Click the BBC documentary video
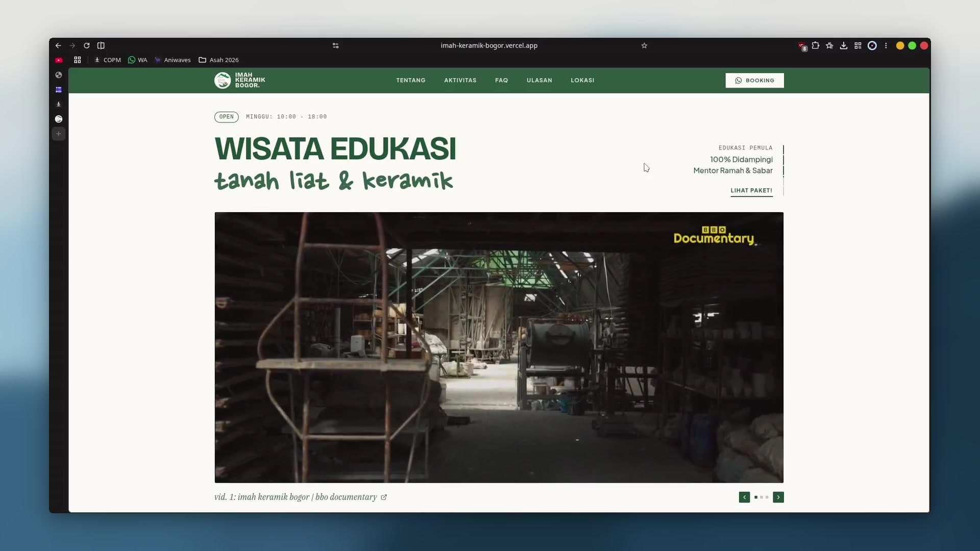 499,347
